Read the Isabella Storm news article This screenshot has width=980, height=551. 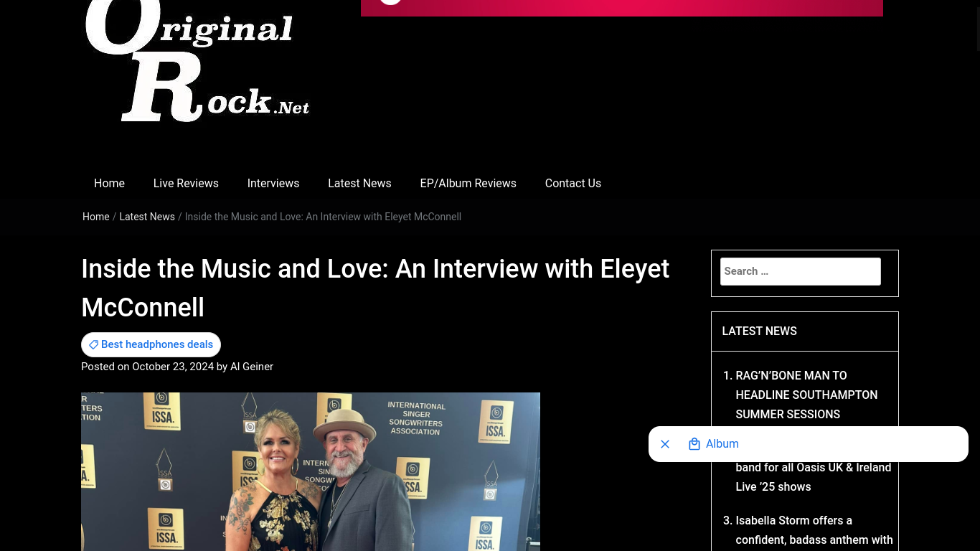814,531
